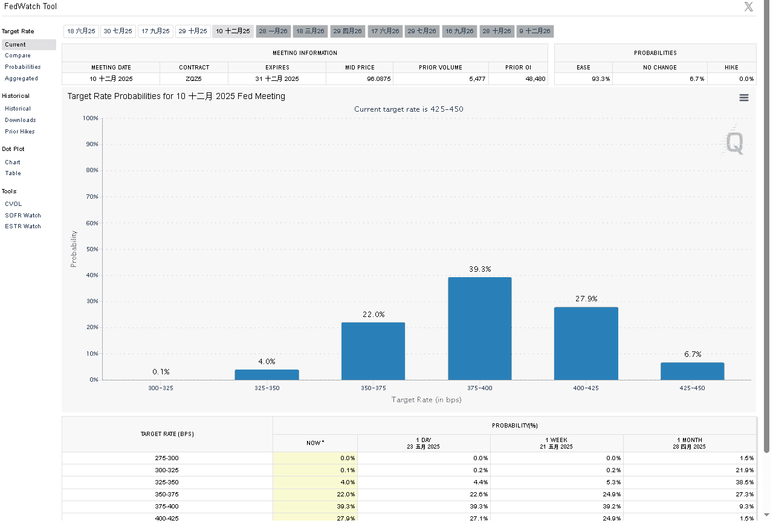The width and height of the screenshot is (773, 532).
Task: Switch to the 28 十月26 meeting tab
Action: click(497, 31)
